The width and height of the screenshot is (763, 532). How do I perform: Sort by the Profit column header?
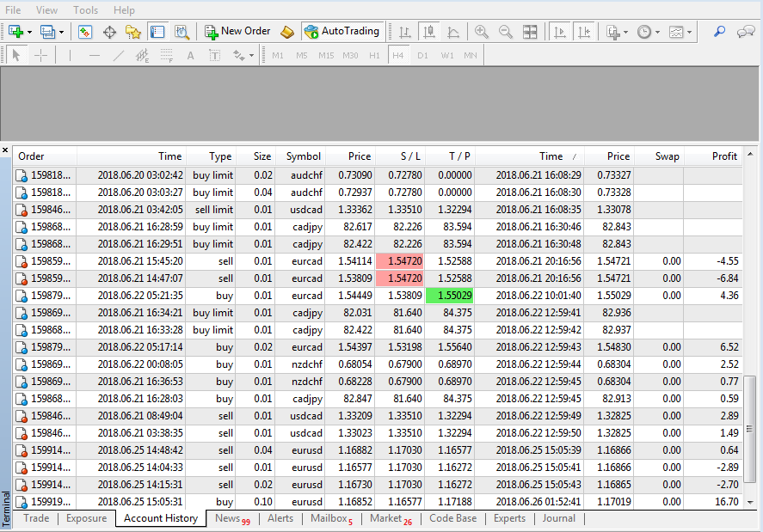point(713,156)
